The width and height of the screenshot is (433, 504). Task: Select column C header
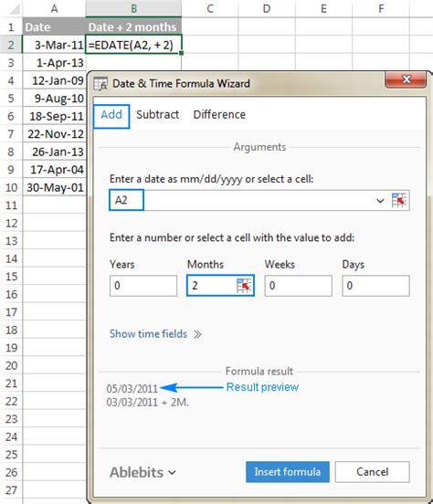click(210, 9)
